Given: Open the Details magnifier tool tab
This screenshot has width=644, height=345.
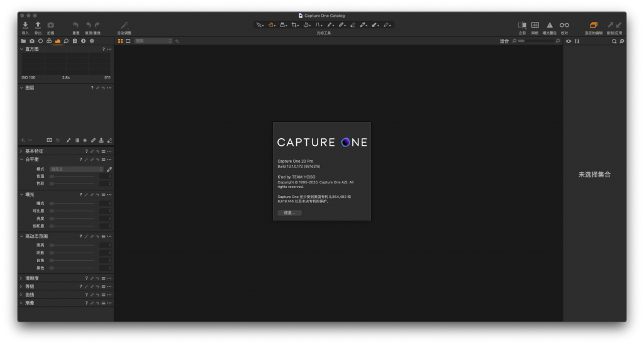Looking at the screenshot, I should (x=66, y=41).
